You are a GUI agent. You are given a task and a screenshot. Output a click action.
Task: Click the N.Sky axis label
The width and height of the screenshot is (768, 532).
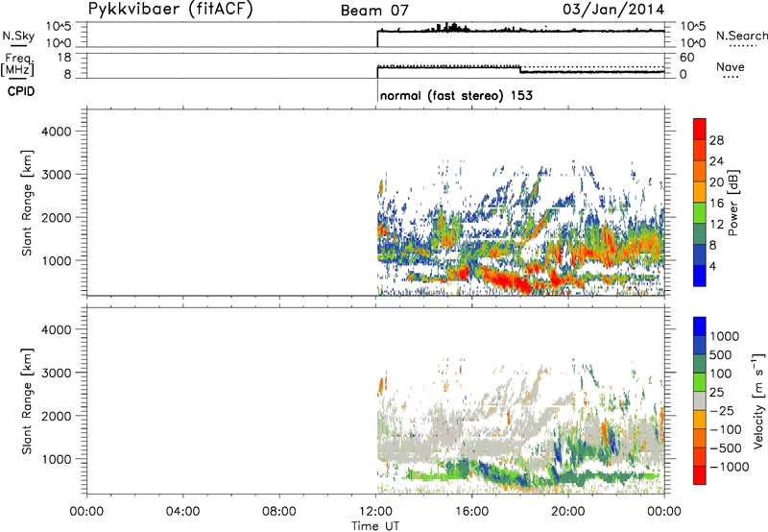pos(18,36)
